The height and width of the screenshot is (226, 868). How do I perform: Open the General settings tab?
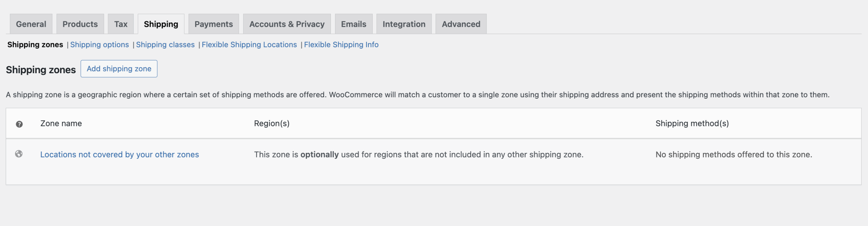click(31, 24)
